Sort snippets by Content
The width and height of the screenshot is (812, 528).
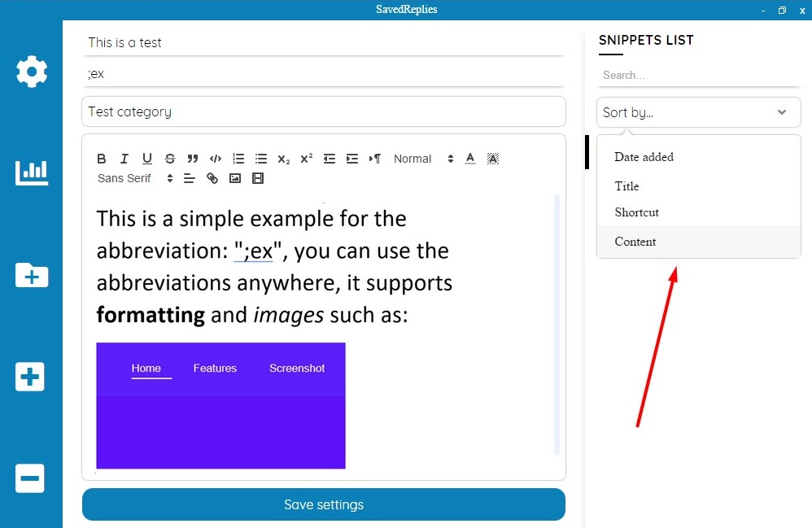tap(699, 242)
